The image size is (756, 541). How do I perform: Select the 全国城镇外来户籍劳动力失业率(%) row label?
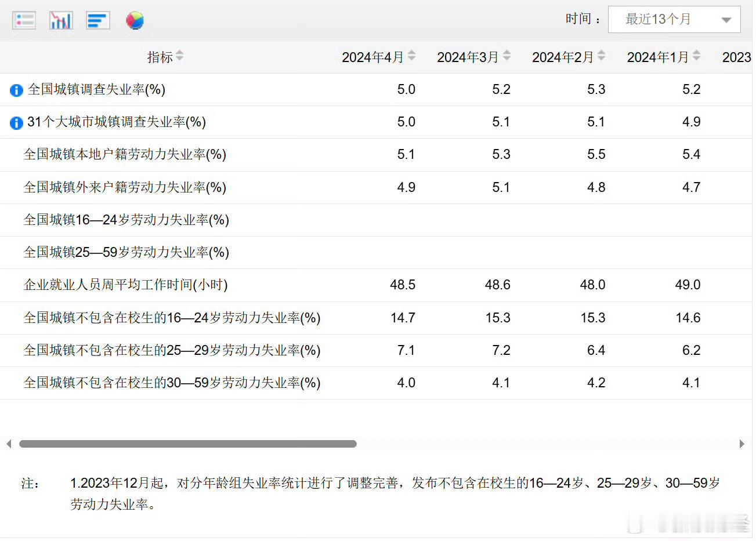[x=125, y=187]
